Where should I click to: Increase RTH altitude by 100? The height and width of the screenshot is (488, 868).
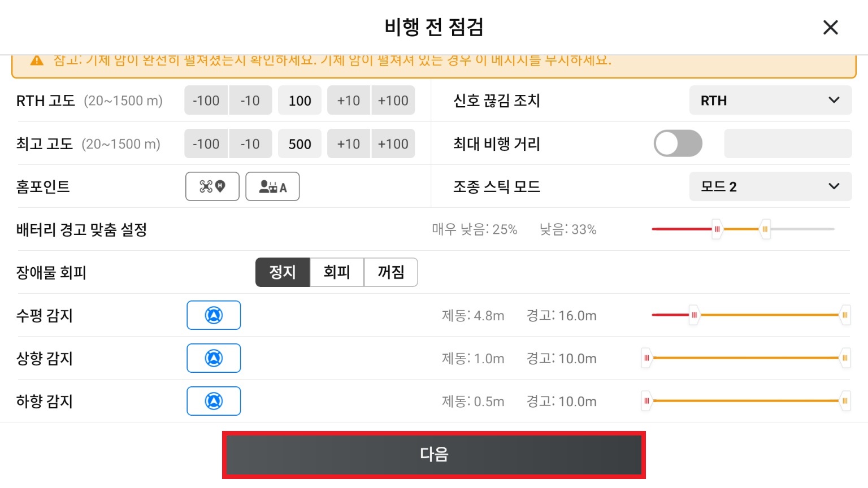pyautogui.click(x=393, y=100)
